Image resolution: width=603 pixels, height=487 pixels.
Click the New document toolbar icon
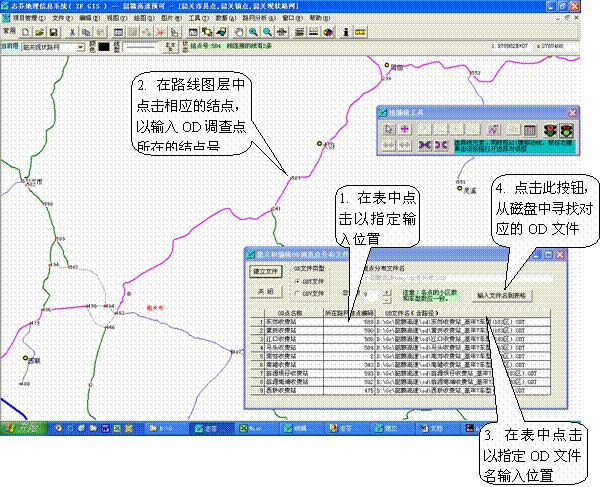26,33
